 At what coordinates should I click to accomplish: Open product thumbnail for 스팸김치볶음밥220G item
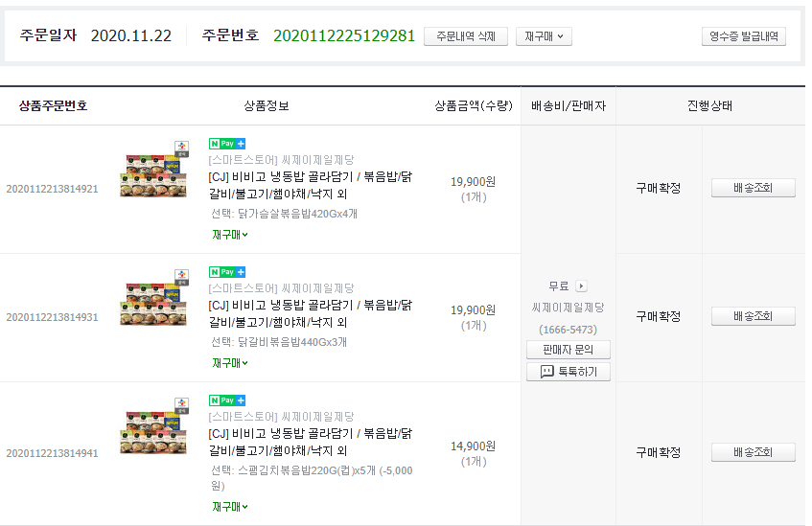click(x=154, y=426)
